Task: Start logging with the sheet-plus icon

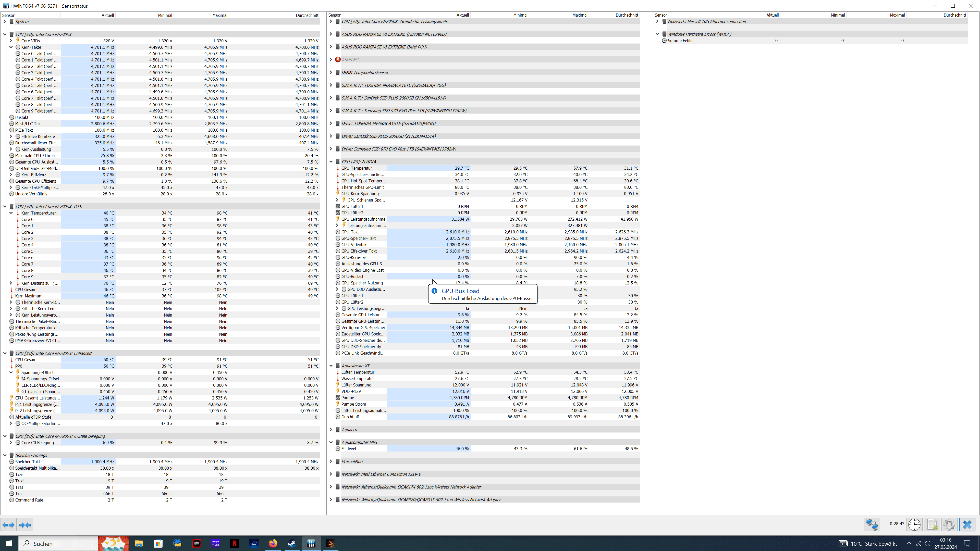Action: pyautogui.click(x=932, y=525)
